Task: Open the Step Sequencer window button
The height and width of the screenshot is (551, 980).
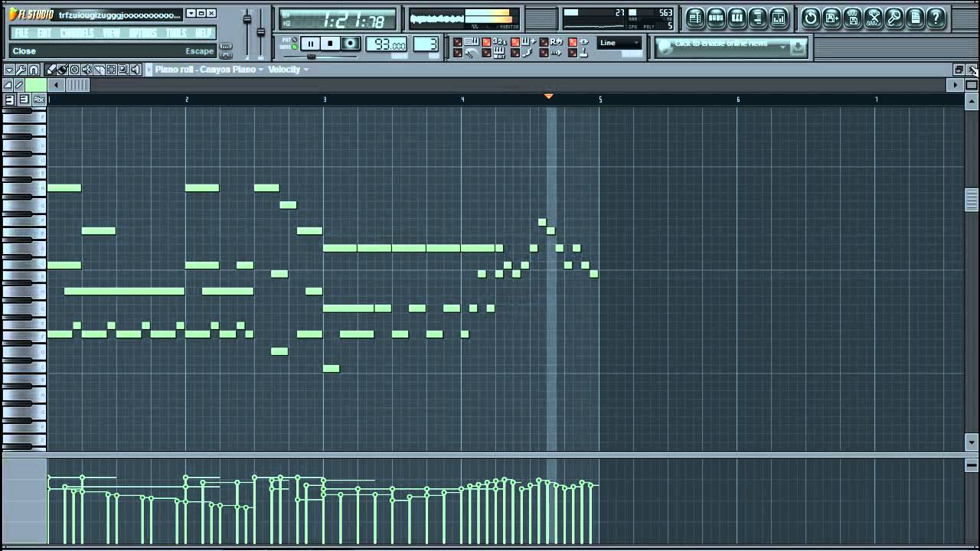Action: click(716, 18)
